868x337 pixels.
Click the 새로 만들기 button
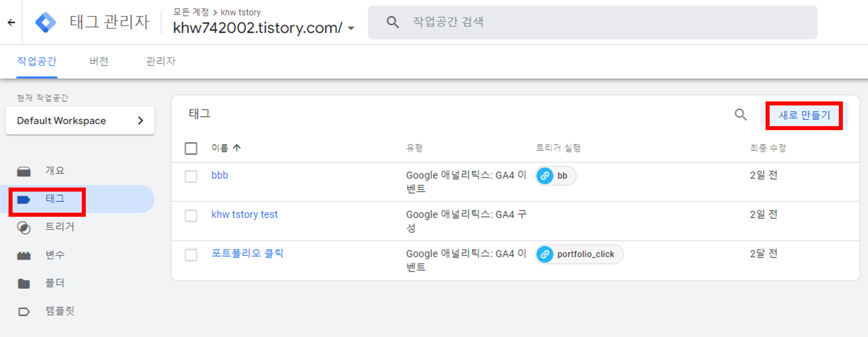coord(804,115)
